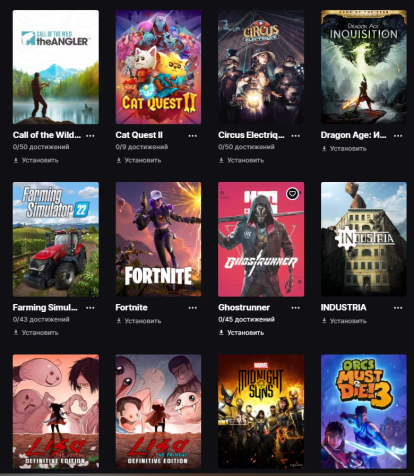Open three-dot menu for Circus Electrique
The image size is (414, 476).
(x=295, y=136)
